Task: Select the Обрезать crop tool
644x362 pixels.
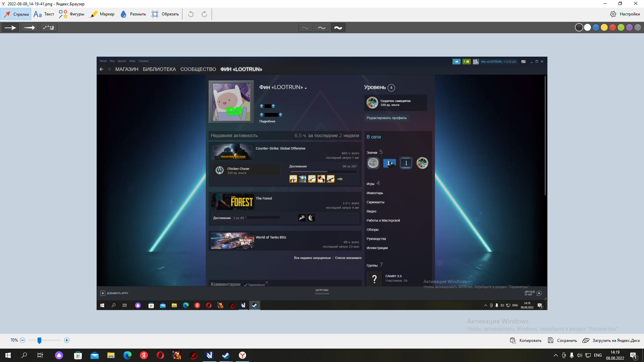Action: click(x=165, y=14)
